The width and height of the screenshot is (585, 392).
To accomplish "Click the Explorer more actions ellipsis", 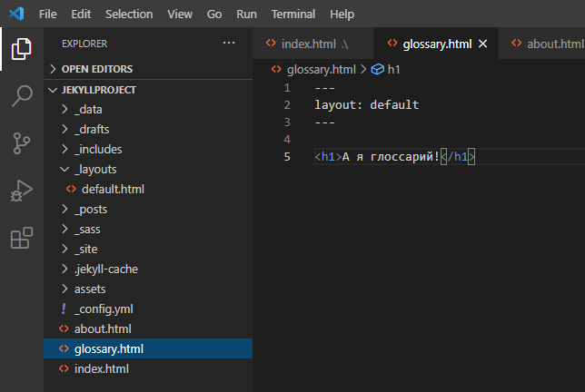I will [x=229, y=43].
